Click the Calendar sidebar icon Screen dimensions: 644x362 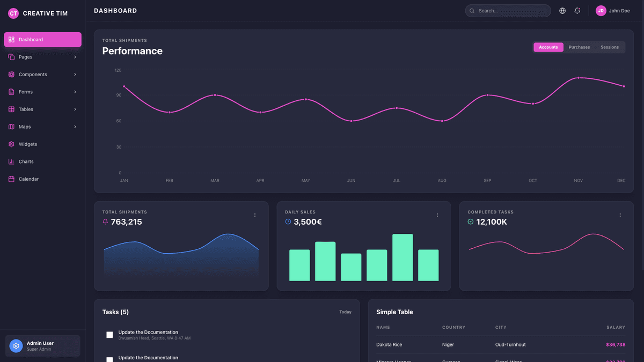[x=11, y=179]
